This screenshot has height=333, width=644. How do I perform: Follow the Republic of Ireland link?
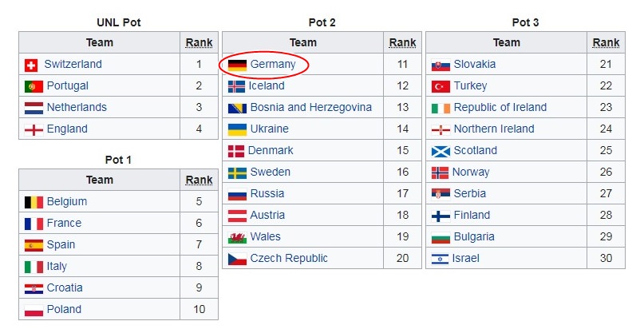[500, 107]
